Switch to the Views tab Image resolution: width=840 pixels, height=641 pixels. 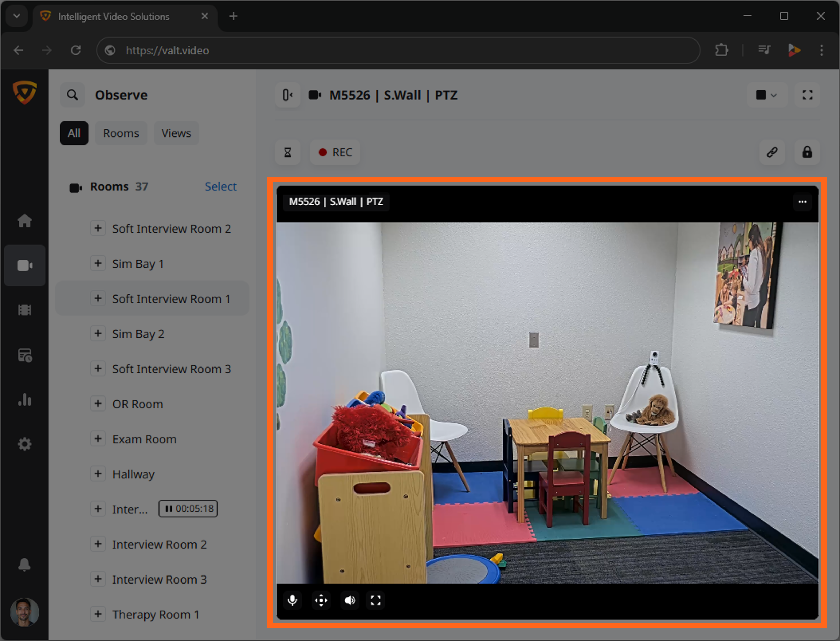(x=176, y=133)
